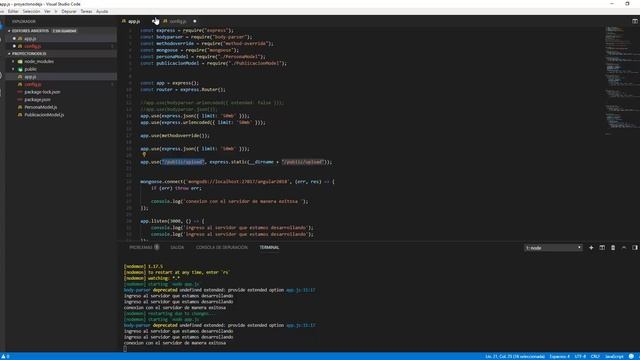
Task: Switch to the app.js editor tab
Action: (134, 21)
